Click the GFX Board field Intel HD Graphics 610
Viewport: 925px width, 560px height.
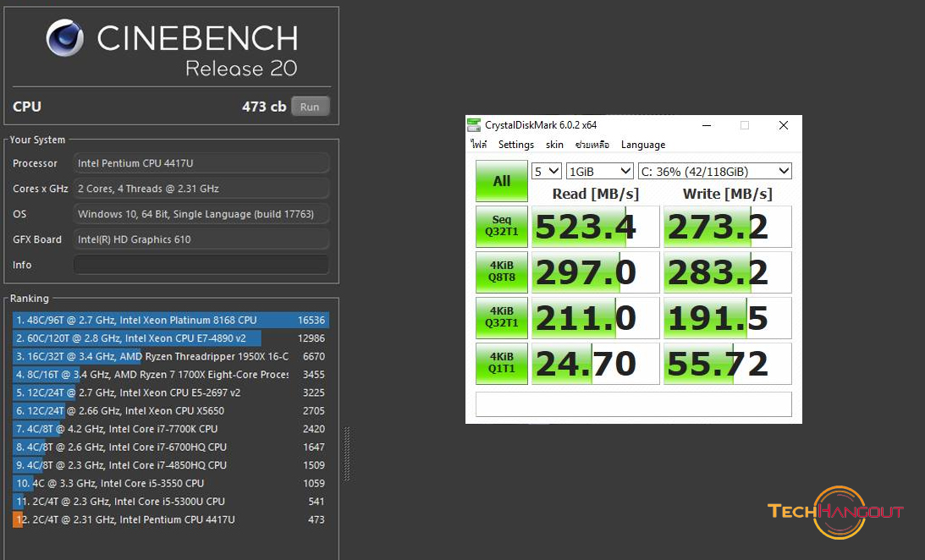pyautogui.click(x=201, y=239)
